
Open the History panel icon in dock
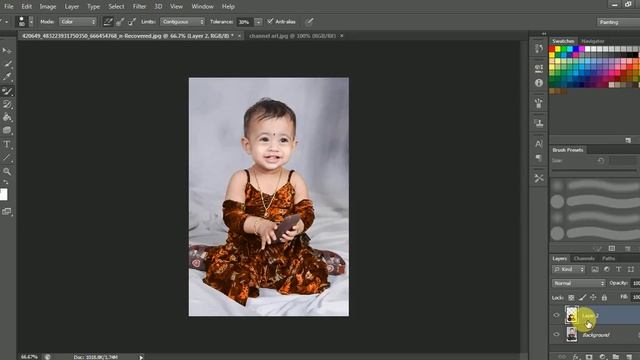[x=539, y=49]
